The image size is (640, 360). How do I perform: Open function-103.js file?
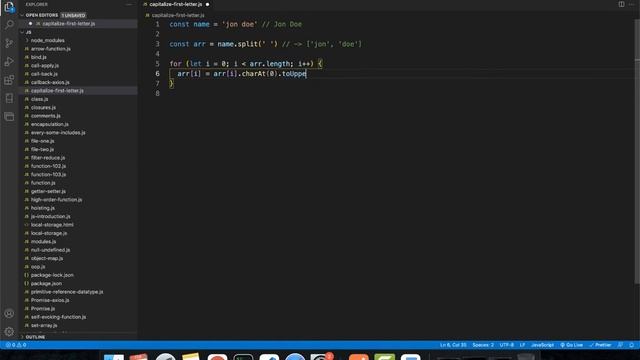click(49, 174)
